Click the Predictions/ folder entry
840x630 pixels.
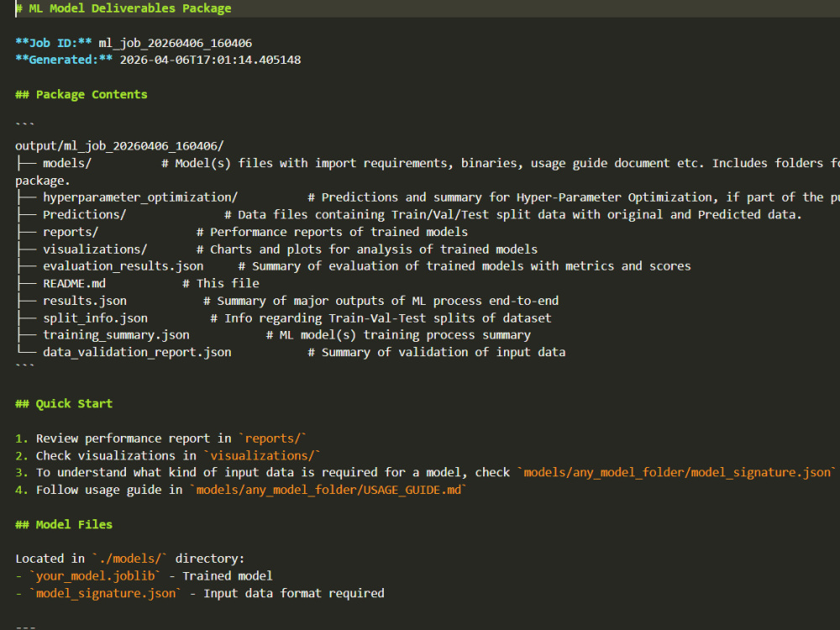(85, 215)
